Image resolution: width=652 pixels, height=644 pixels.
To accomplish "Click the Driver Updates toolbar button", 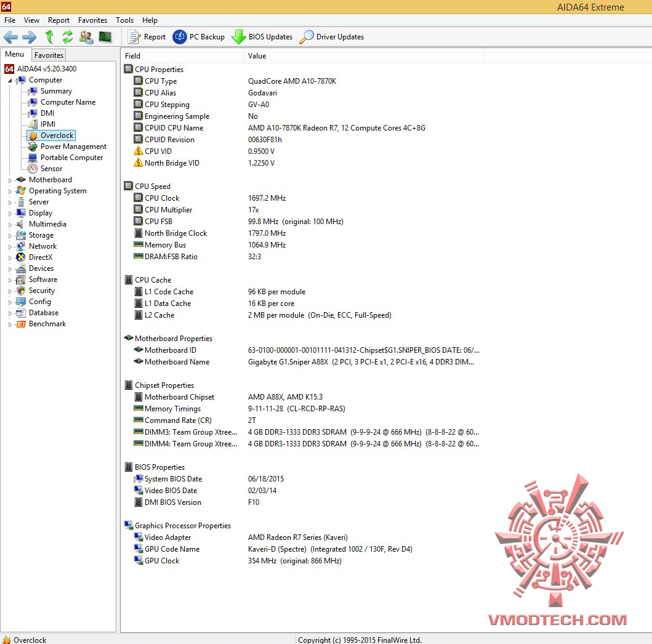I will (331, 37).
